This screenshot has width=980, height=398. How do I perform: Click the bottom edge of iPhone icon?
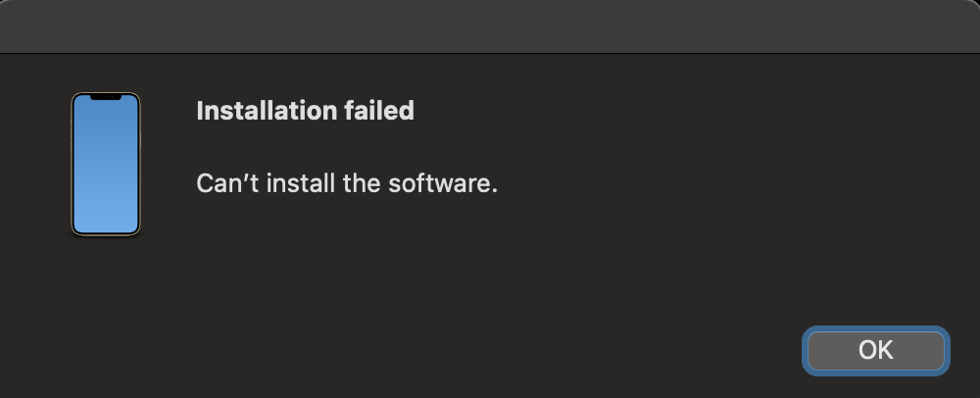click(x=106, y=233)
